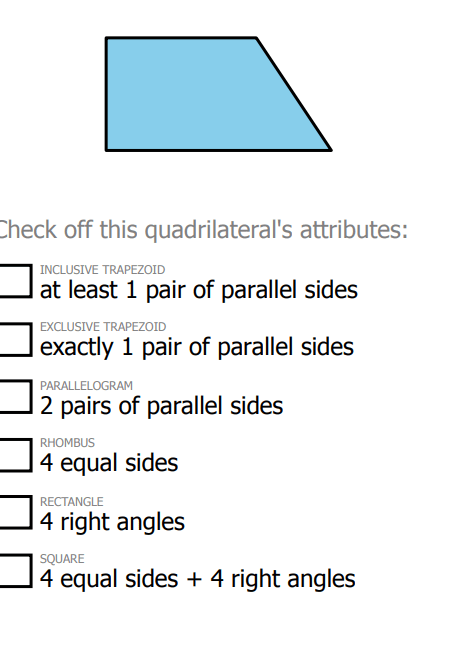The height and width of the screenshot is (654, 451).
Task: Click the PARALLELOGRAM small label
Action: click(86, 386)
